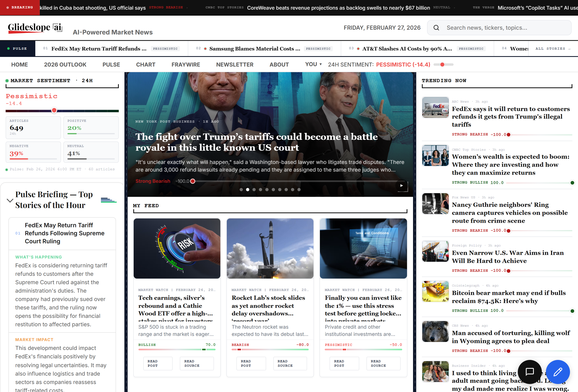Play the hero story video
This screenshot has height=392, width=578.
[x=401, y=186]
